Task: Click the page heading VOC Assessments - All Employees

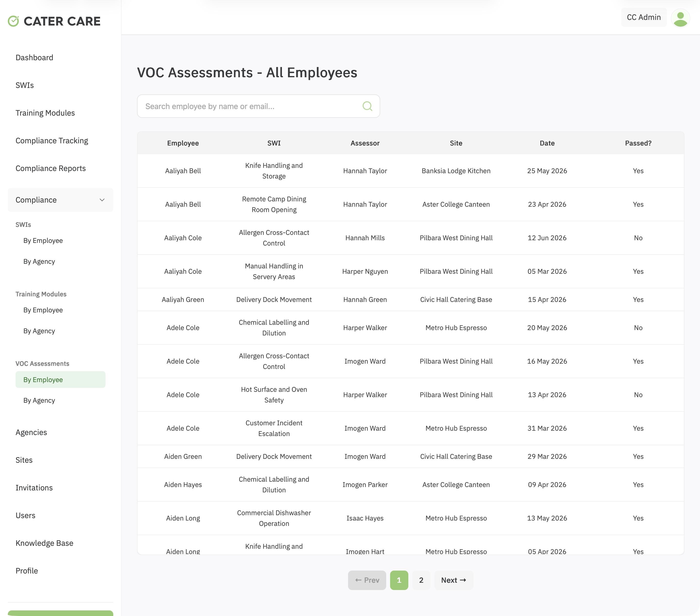Action: [x=247, y=73]
